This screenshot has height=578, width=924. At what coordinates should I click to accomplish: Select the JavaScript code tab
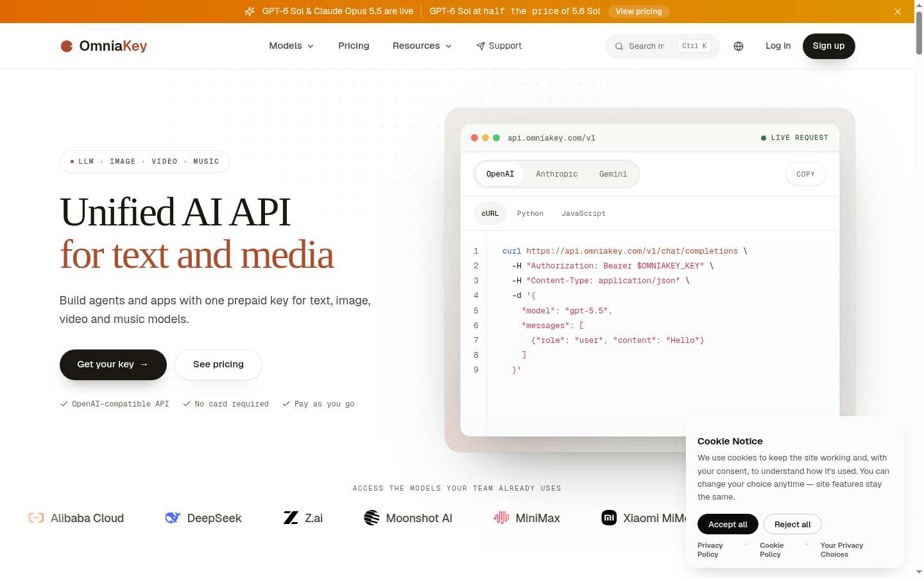click(583, 213)
